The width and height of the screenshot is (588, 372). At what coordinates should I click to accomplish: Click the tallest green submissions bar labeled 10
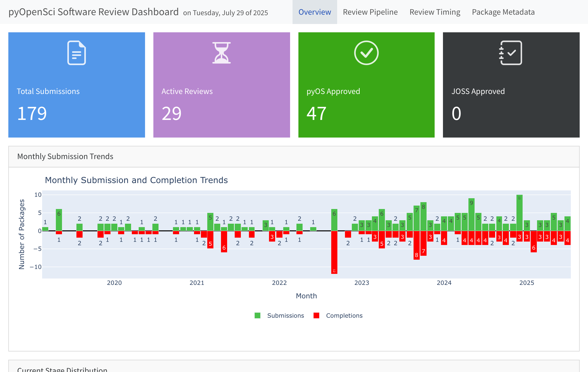pos(519,213)
